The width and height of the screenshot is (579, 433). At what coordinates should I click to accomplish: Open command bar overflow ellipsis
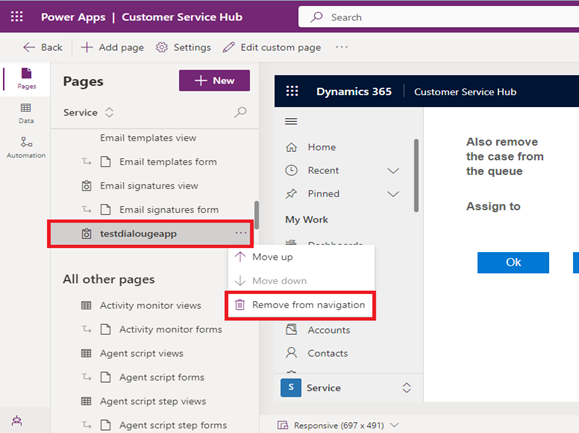click(342, 47)
